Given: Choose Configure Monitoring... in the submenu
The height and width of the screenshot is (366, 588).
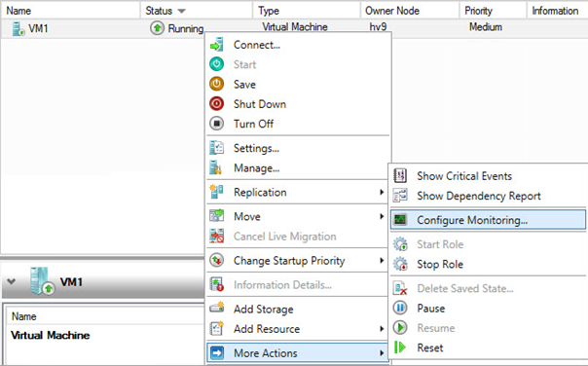Looking at the screenshot, I should [472, 220].
